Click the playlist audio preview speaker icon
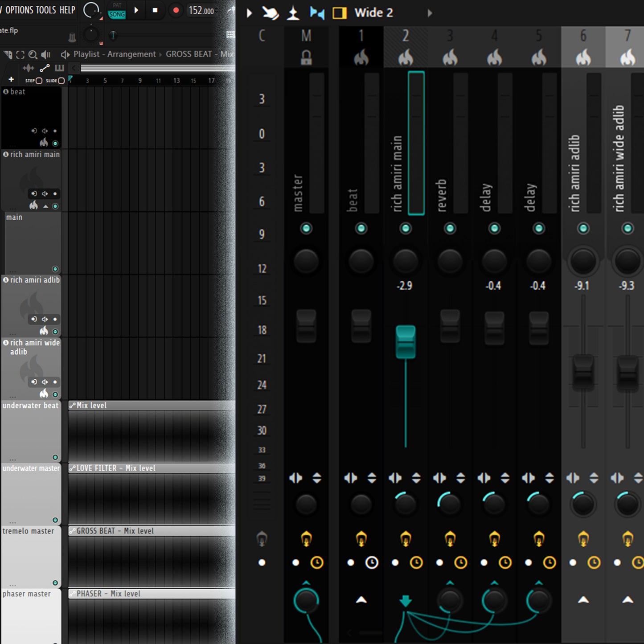The width and height of the screenshot is (644, 644). 45,54
